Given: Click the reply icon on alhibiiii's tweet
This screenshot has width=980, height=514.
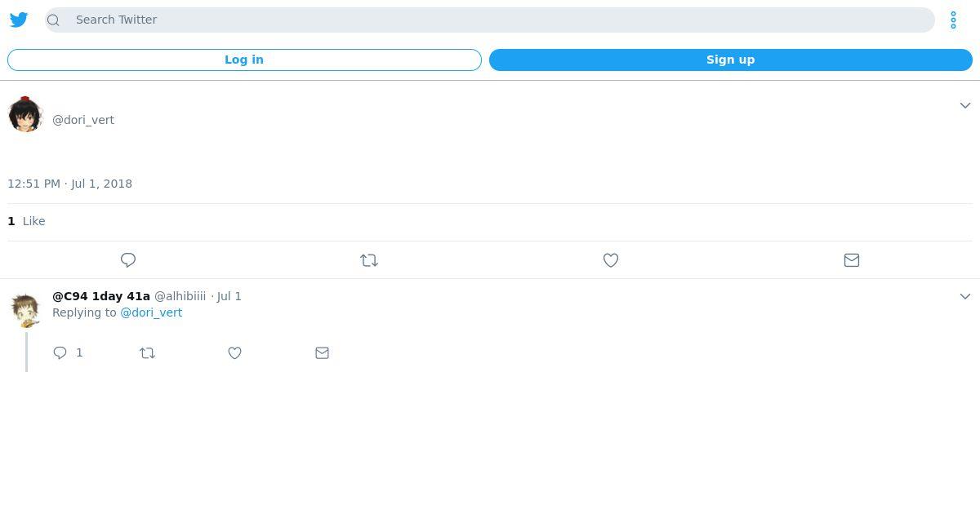Looking at the screenshot, I should pyautogui.click(x=60, y=352).
